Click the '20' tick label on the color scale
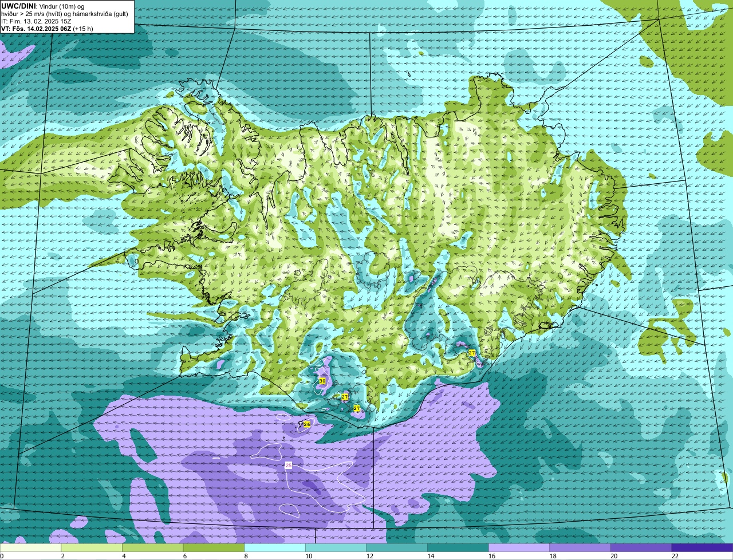Viewport: 733px width, 560px height. [x=614, y=556]
